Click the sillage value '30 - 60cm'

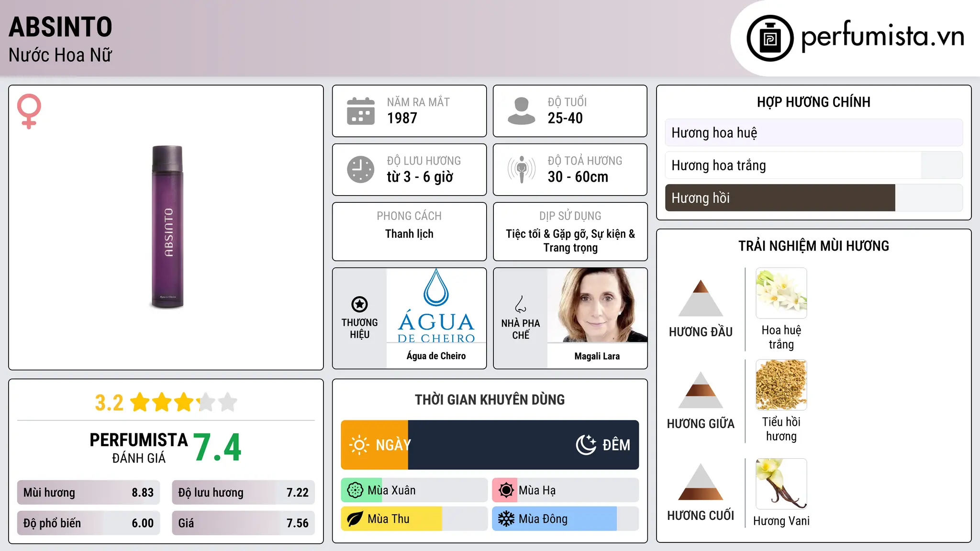pos(578,177)
